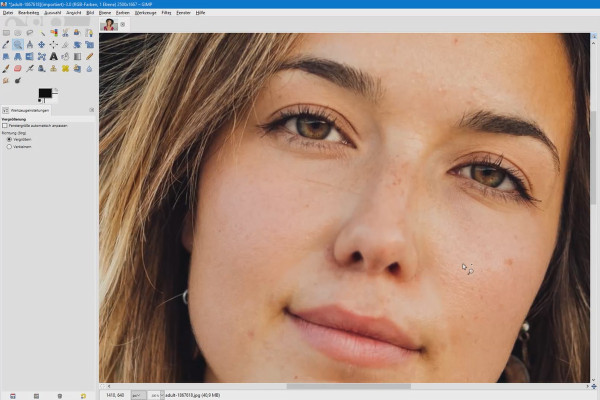The image size is (600, 400).
Task: Open the Fenster menu
Action: click(183, 13)
